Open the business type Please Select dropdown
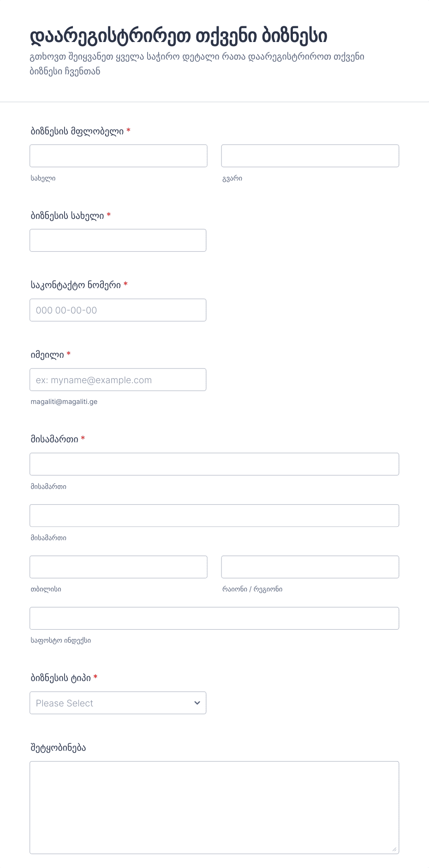429x868 pixels. (x=118, y=703)
